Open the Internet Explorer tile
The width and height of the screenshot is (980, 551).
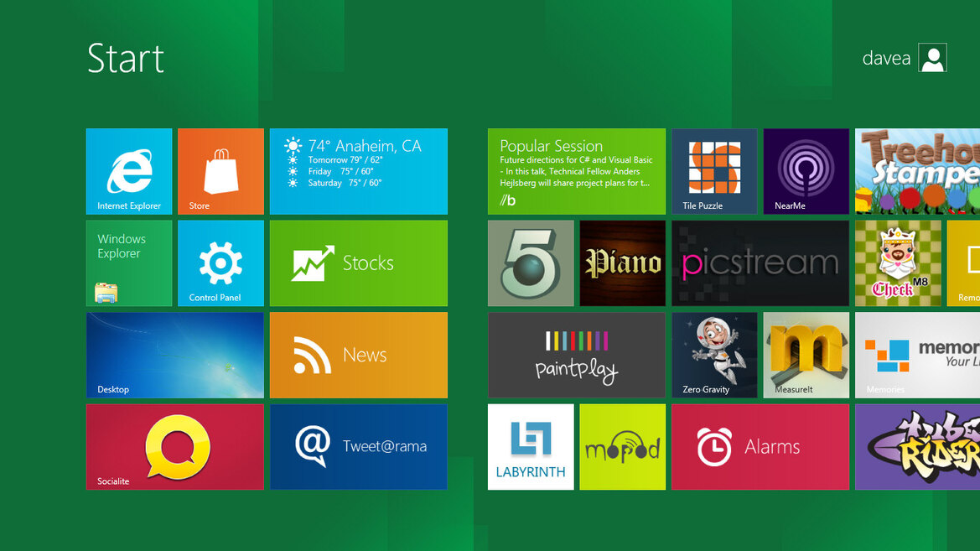click(x=129, y=171)
